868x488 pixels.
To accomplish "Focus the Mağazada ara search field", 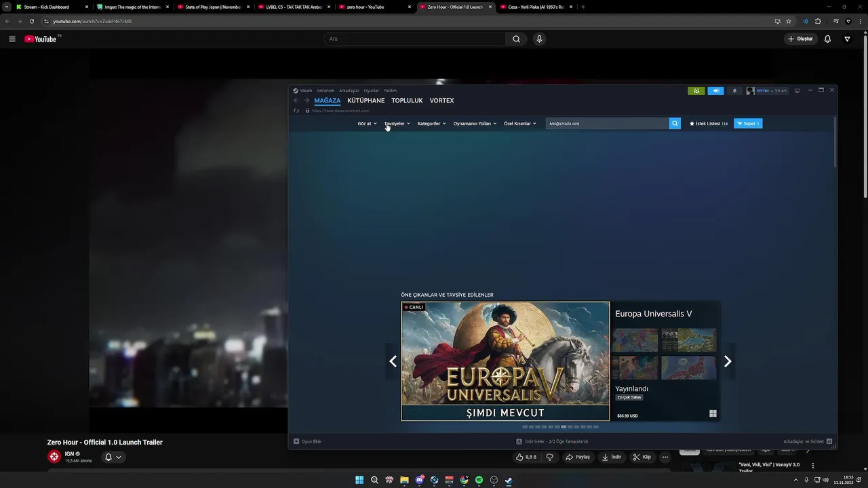I will point(608,123).
